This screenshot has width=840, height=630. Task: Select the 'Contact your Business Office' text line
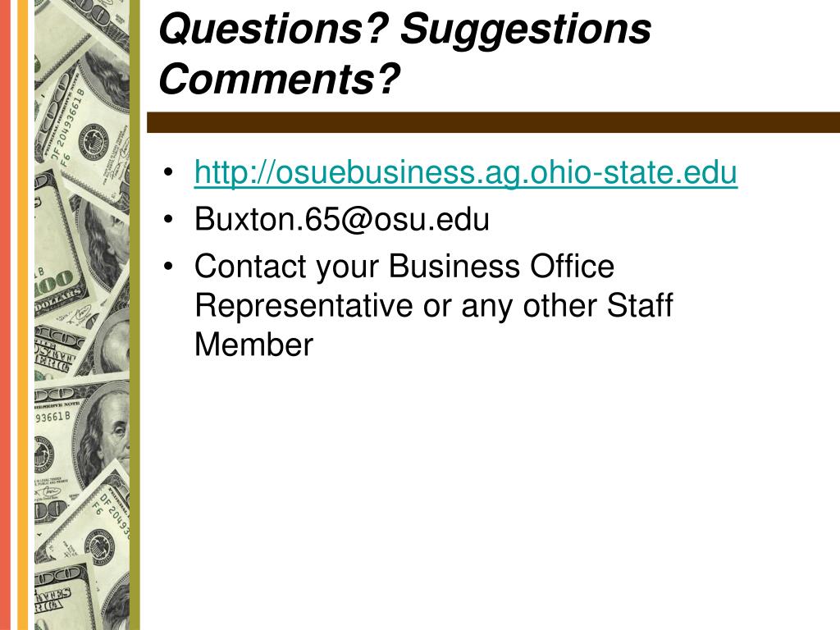tap(404, 267)
